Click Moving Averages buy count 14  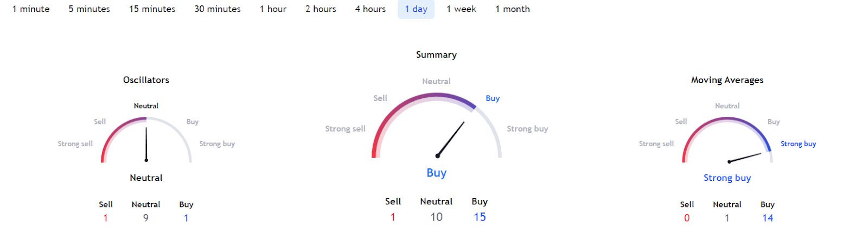[x=767, y=218]
